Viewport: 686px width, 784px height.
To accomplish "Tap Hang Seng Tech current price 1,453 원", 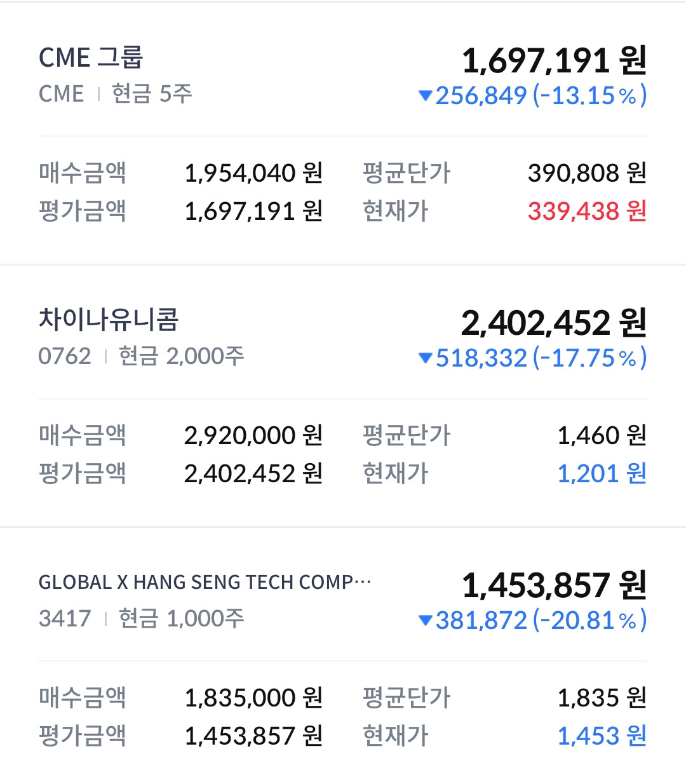I will coord(602,736).
